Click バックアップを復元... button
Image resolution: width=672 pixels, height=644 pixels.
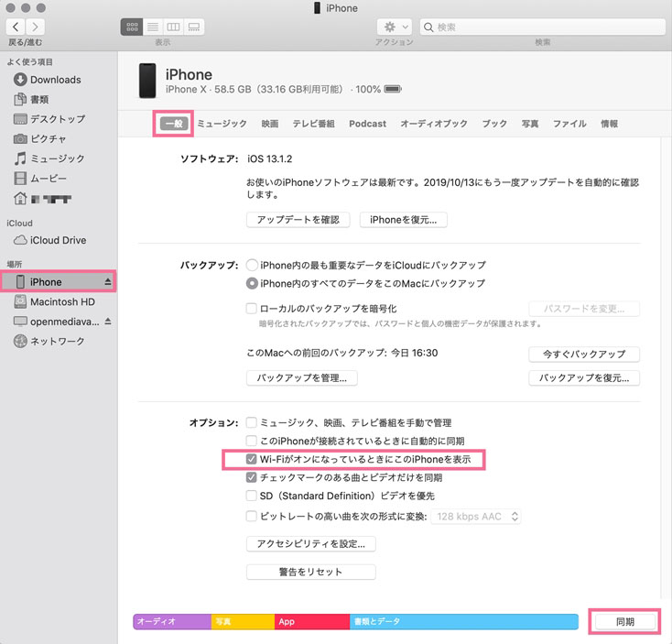pos(584,377)
